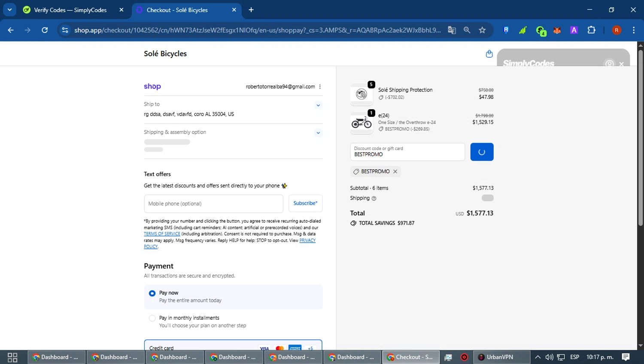Expand the Shipping & assembly option section
The image size is (644, 364).
pyautogui.click(x=318, y=133)
